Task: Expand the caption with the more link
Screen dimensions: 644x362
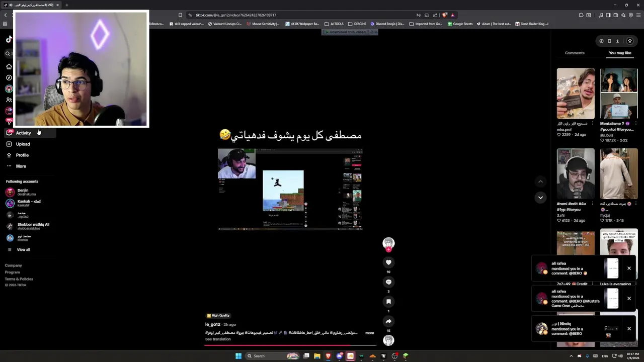Action: [369, 333]
